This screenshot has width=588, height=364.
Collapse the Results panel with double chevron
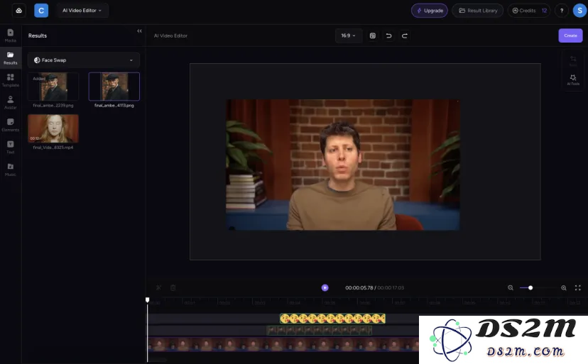pos(139,31)
